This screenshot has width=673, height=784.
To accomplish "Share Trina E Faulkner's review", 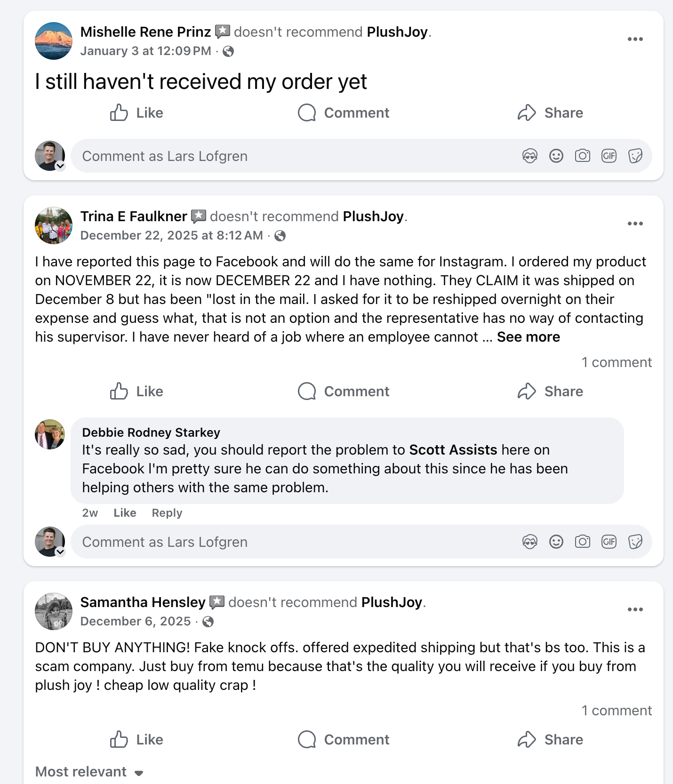I will [x=550, y=392].
